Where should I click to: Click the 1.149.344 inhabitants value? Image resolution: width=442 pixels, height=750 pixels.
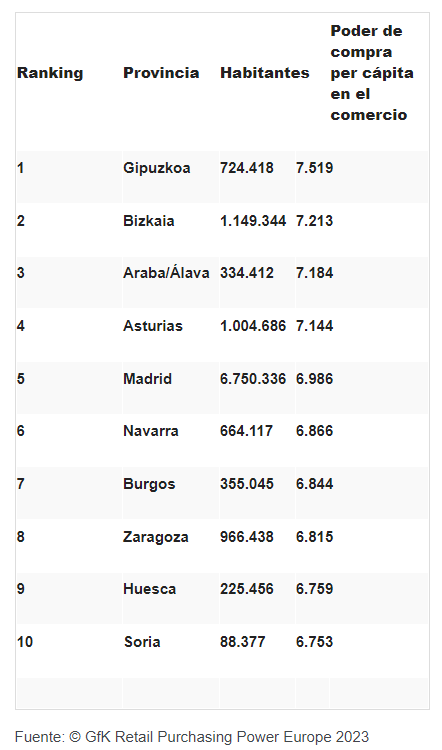pos(253,221)
